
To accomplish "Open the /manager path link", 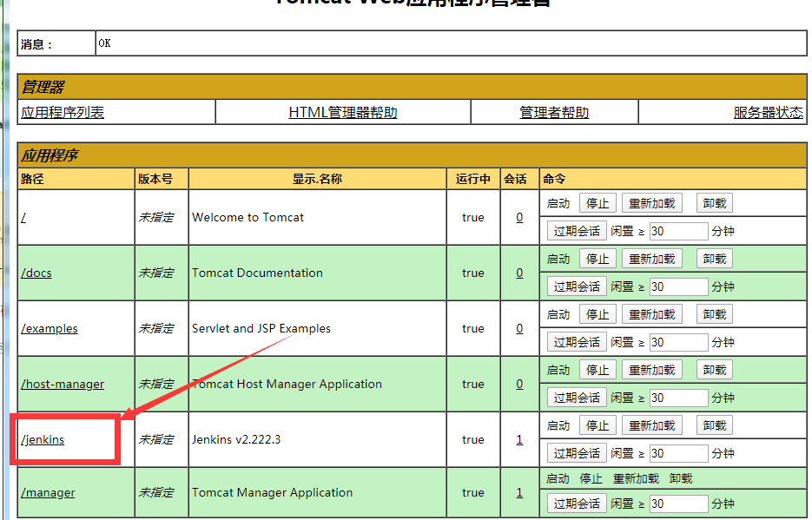I will pyautogui.click(x=48, y=492).
